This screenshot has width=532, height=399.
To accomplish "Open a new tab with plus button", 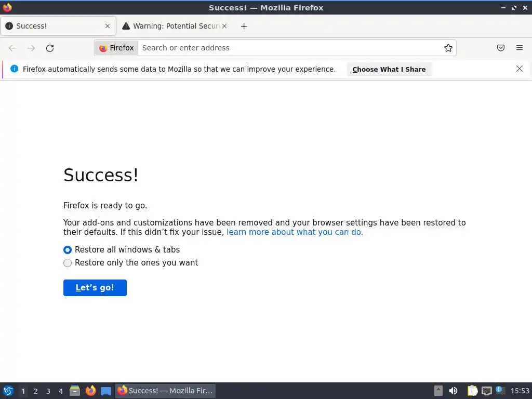I will pos(244,26).
